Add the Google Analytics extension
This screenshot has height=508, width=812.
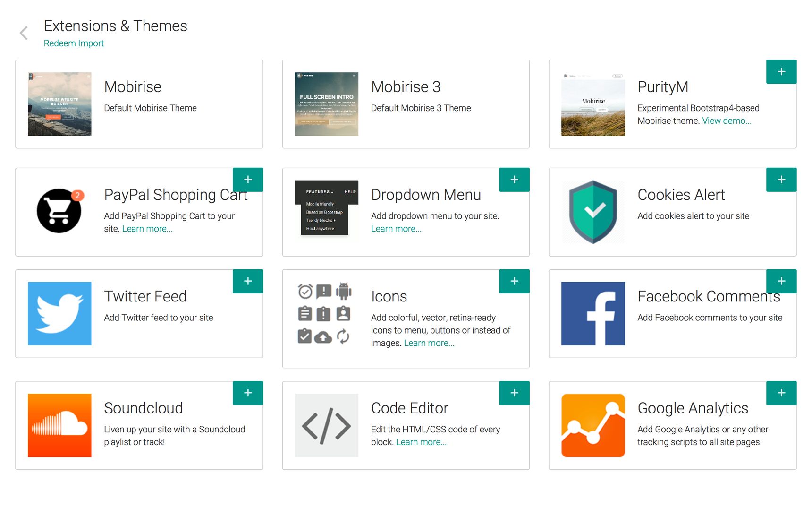click(x=781, y=393)
